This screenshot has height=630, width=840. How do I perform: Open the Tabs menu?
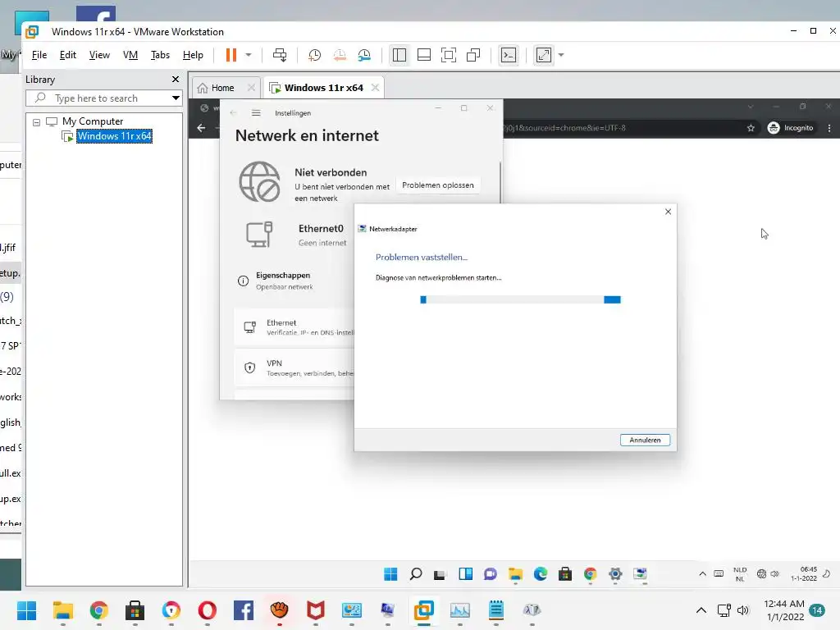pyautogui.click(x=160, y=55)
